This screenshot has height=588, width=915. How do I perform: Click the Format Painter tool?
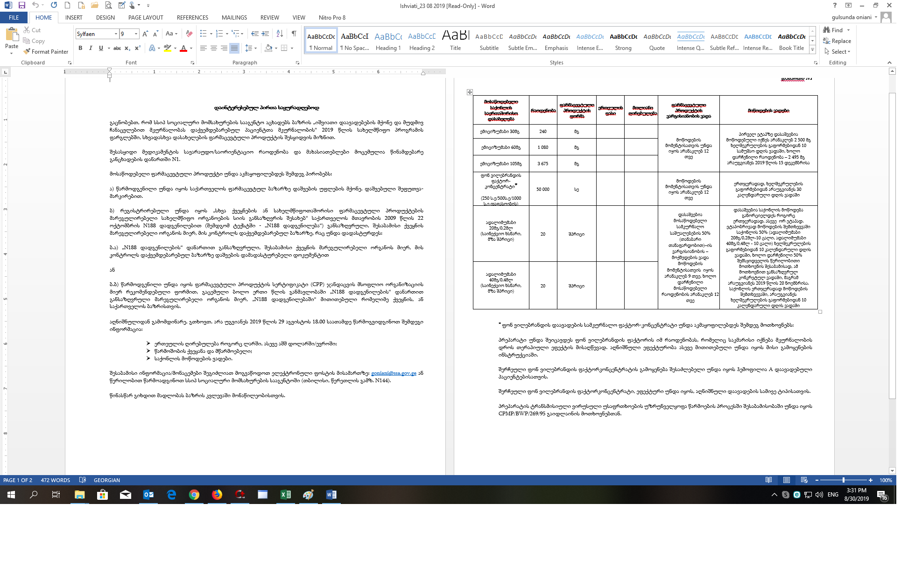pos(46,52)
